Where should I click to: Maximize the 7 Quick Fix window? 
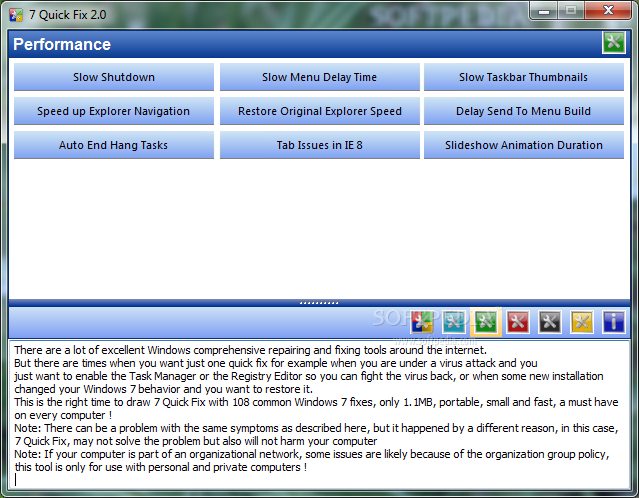571,11
